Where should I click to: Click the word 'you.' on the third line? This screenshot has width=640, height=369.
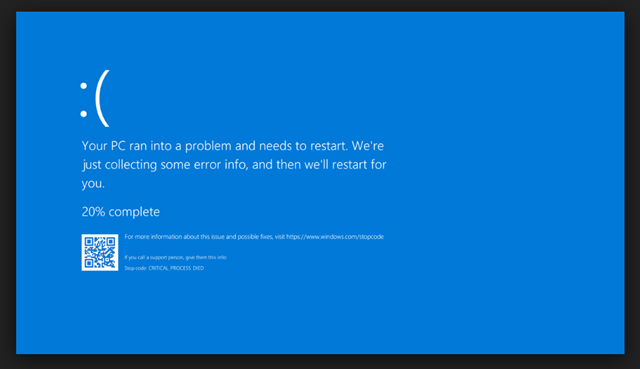(93, 184)
